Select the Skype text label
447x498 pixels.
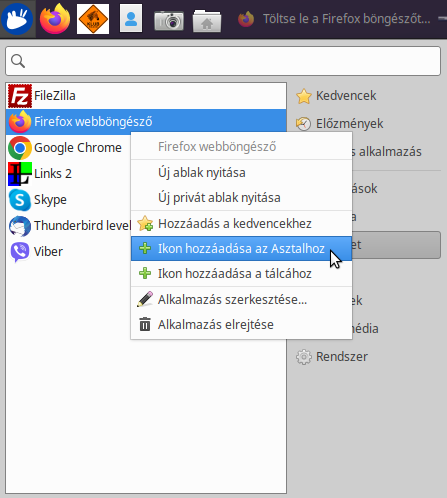[50, 200]
